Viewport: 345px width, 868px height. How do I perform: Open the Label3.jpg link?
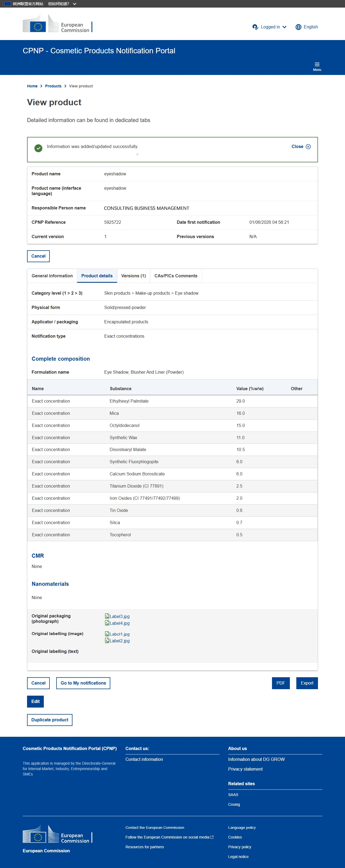[x=120, y=616]
